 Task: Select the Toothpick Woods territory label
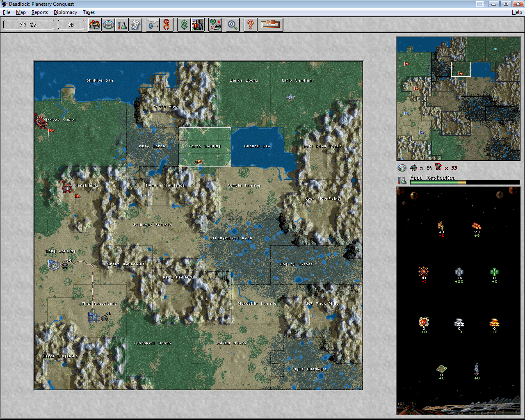coord(152,343)
